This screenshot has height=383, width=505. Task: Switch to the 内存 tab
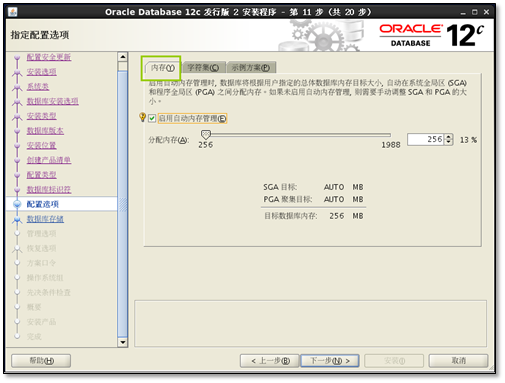(163, 68)
